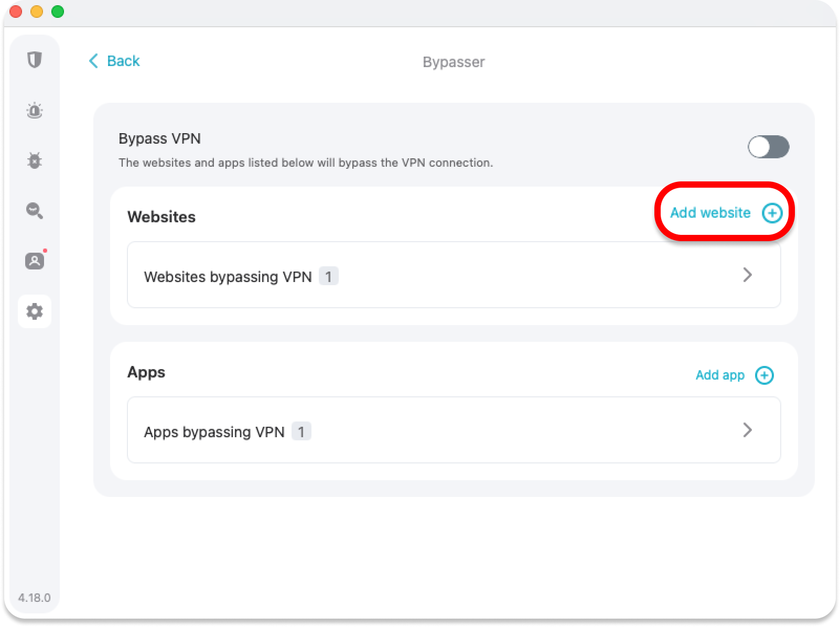Screen dimensions: 840x627
Task: Select the Settings gear in sidebar
Action: coord(35,311)
